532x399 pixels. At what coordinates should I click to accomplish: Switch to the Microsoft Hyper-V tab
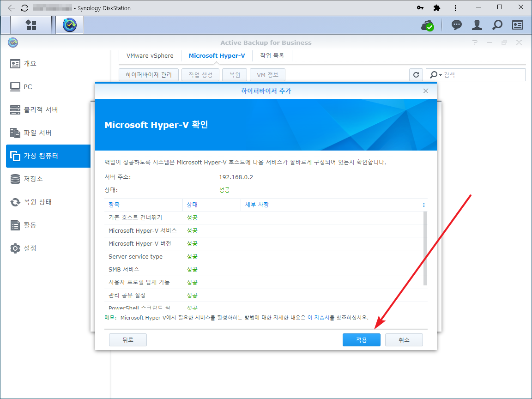click(x=217, y=55)
